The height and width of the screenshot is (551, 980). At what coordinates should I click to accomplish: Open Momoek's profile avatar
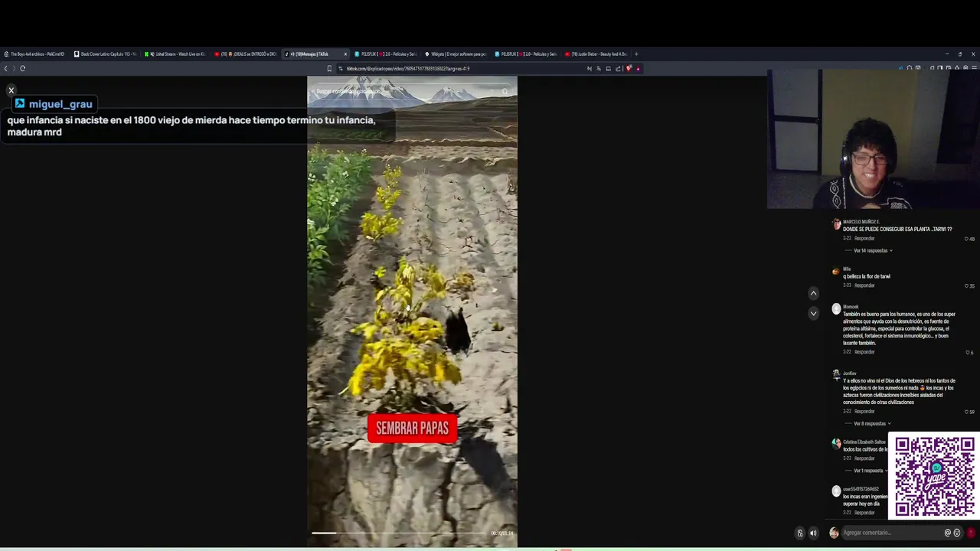click(836, 309)
